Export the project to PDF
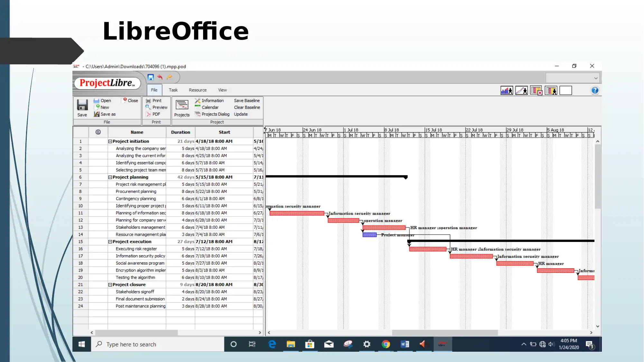644x362 pixels. coord(153,114)
